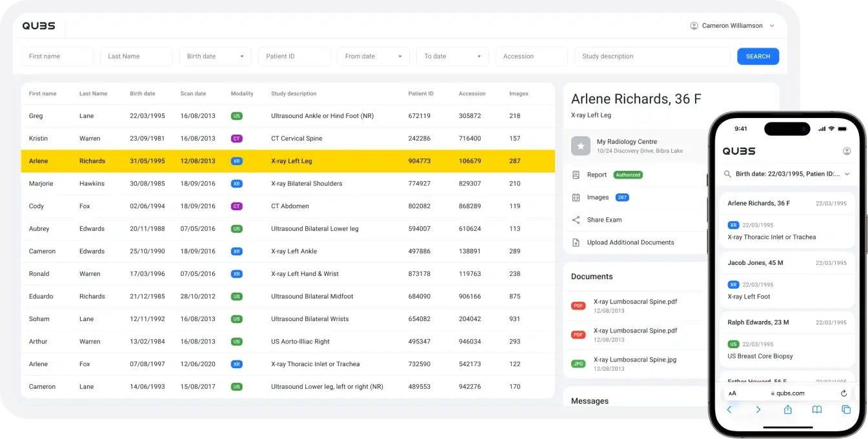The image size is (868, 439).
Task: Open the X-ray Lumbosacral Spine.jpg document
Action: 634,360
